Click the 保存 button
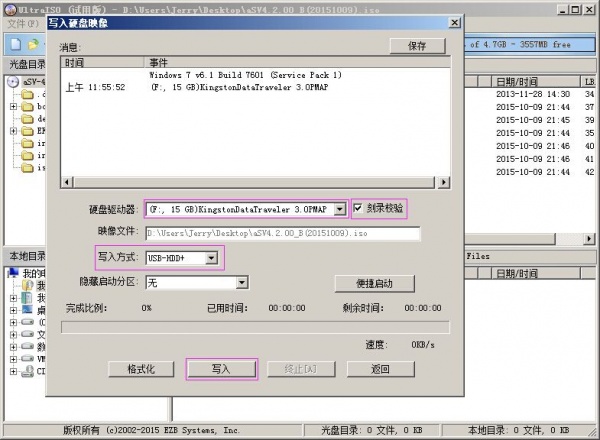Screen dimensions: 600x440 [417, 46]
